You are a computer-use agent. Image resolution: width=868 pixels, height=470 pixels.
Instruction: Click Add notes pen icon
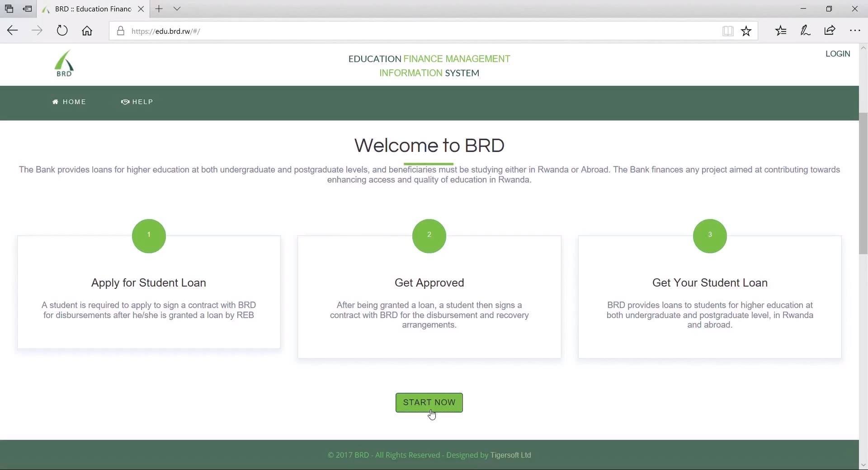click(805, 31)
